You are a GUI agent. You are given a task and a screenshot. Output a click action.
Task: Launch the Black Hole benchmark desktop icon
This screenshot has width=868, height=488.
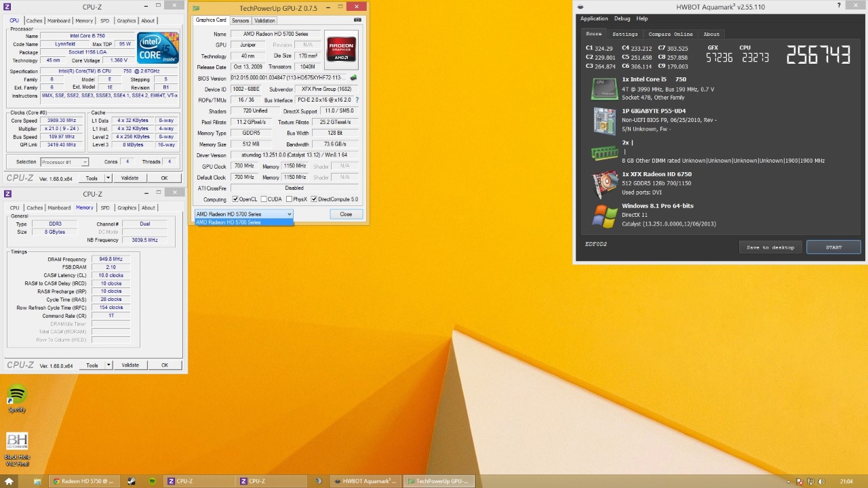pyautogui.click(x=17, y=449)
